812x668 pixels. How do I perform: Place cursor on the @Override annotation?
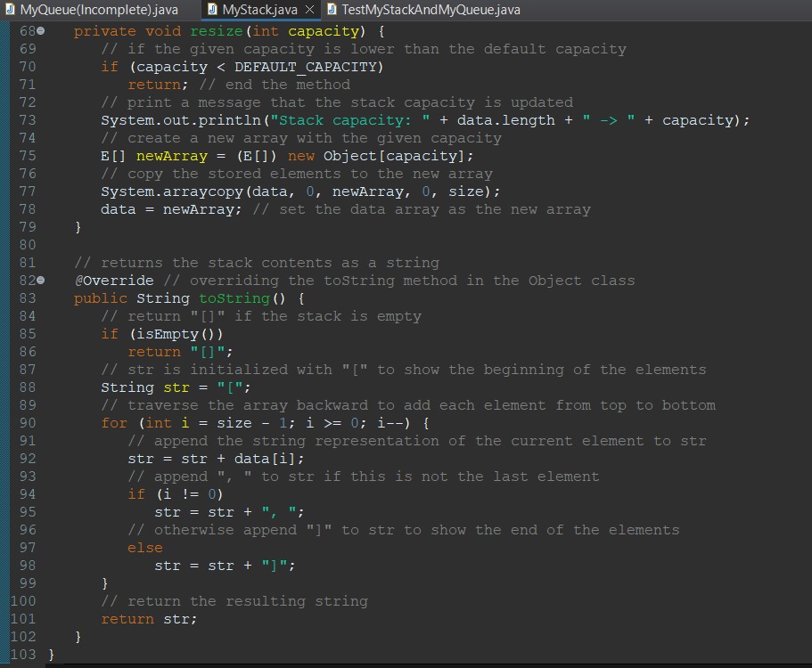(117, 281)
